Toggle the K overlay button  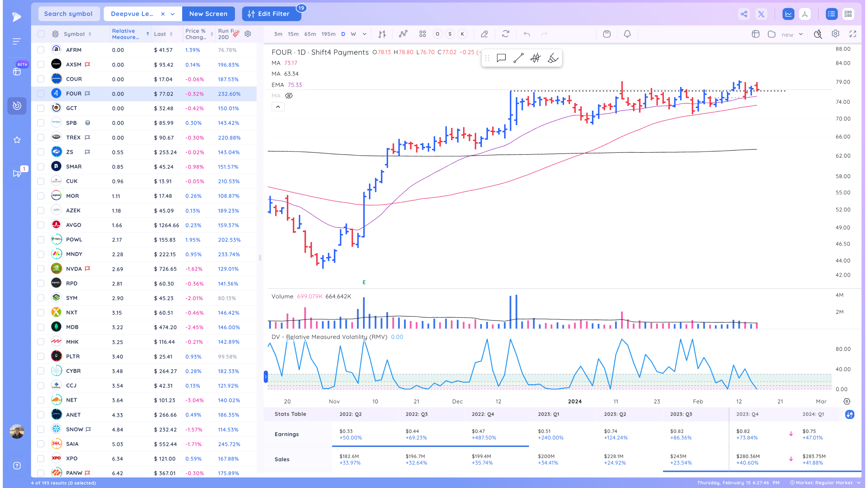462,34
